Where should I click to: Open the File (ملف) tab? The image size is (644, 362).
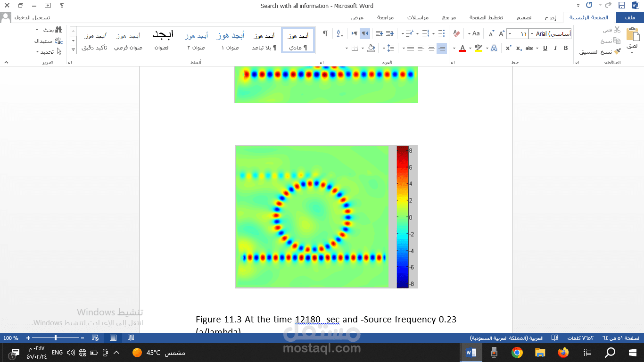(x=630, y=17)
